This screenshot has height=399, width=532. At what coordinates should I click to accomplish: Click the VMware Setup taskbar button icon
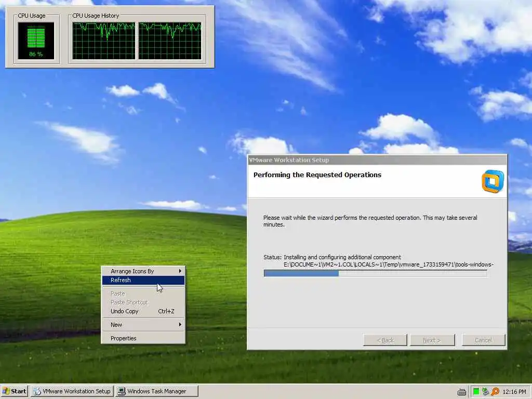coord(37,391)
